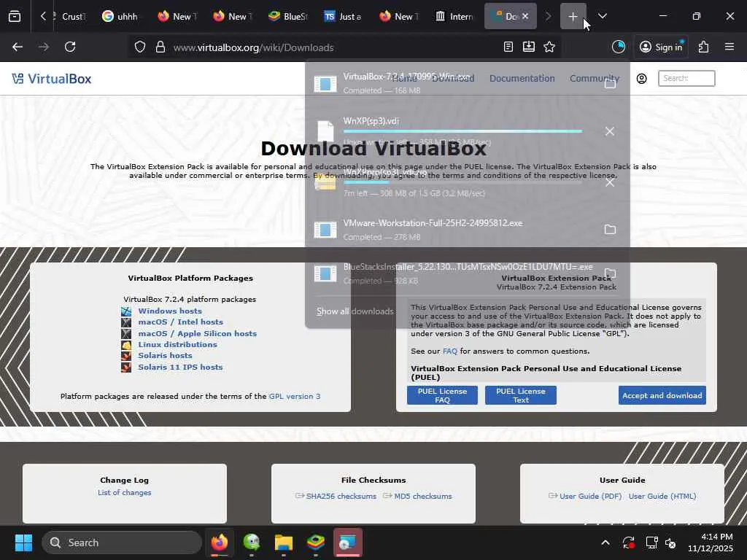Image resolution: width=747 pixels, height=560 pixels.
Task: Click PUEL License FAQ button
Action: (442, 395)
